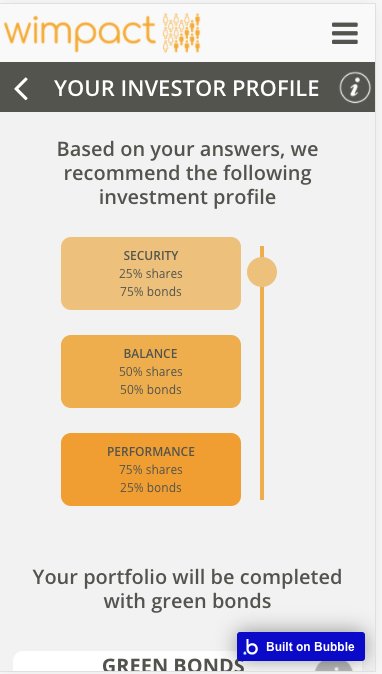Image resolution: width=382 pixels, height=674 pixels.
Task: Click the slider track beside the Performance card
Action: tap(262, 468)
